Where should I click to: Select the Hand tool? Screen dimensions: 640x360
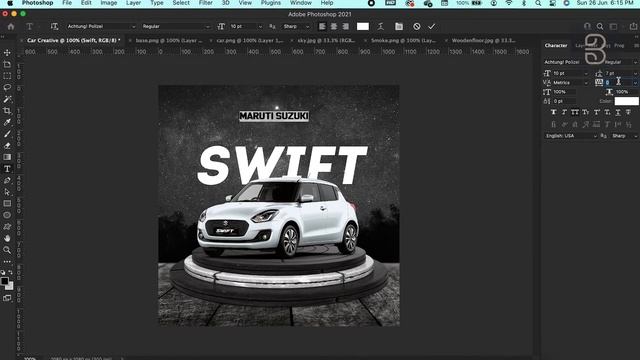pyautogui.click(x=7, y=238)
